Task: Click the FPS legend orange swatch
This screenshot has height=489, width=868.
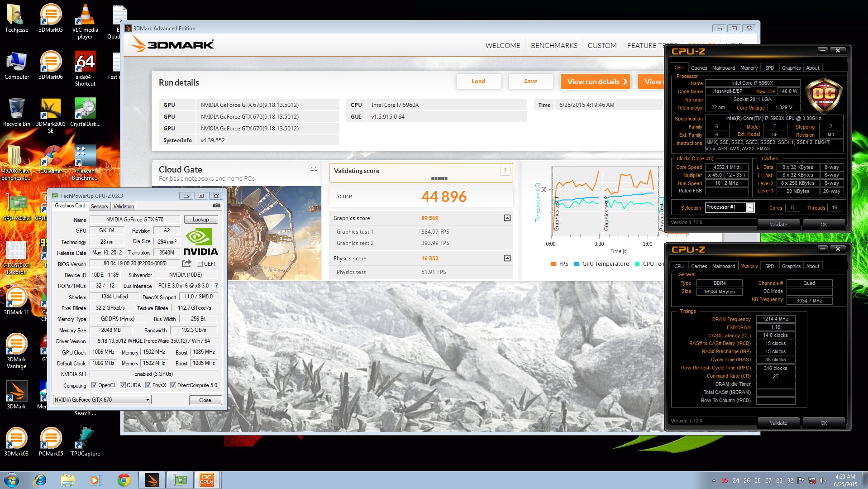Action: [553, 264]
